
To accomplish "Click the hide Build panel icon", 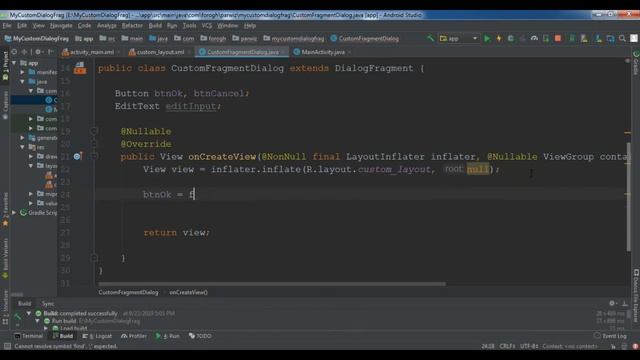I will click(x=625, y=303).
